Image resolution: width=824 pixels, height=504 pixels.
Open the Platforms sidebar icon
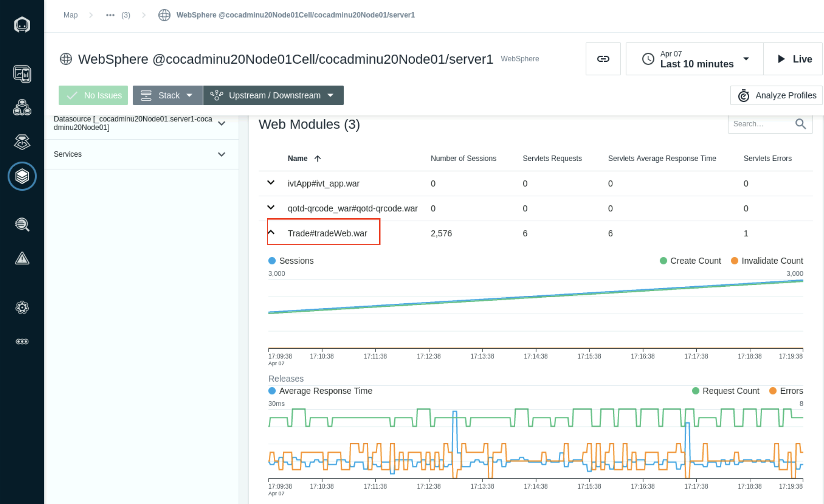(22, 142)
